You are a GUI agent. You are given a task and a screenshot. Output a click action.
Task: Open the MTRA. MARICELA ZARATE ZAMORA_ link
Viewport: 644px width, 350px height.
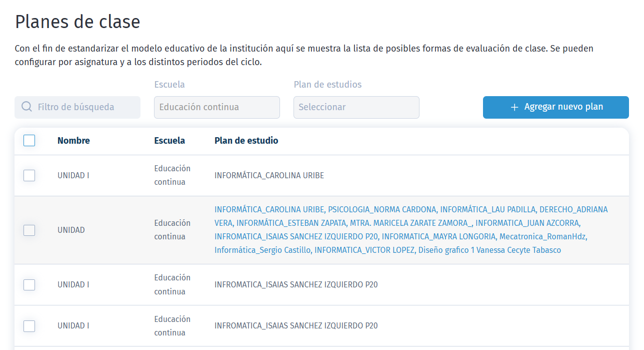pyautogui.click(x=411, y=223)
